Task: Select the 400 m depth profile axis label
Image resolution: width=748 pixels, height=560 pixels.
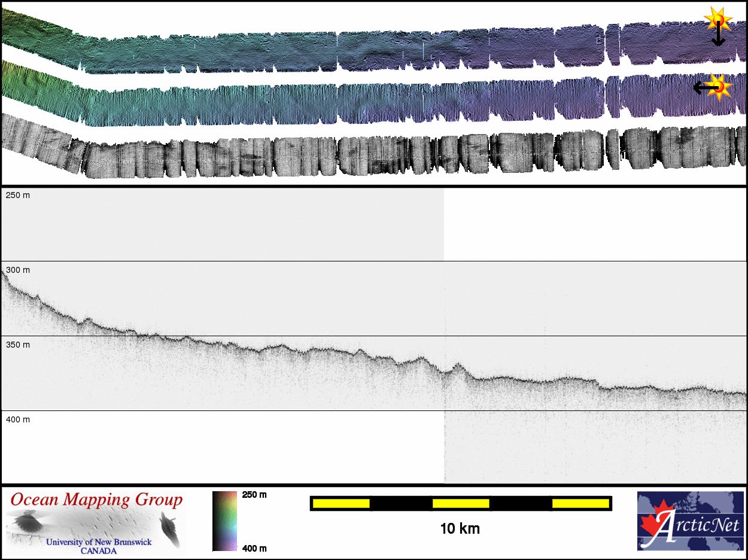Action: pyautogui.click(x=18, y=420)
